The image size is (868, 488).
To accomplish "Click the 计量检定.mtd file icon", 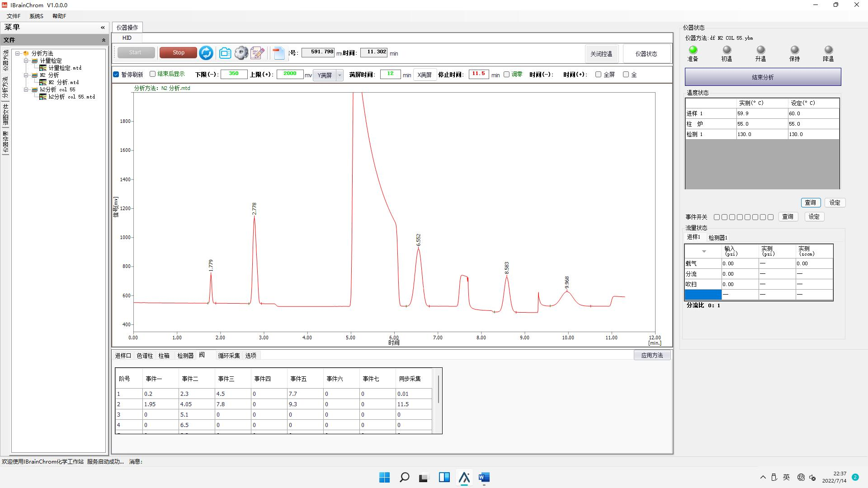I will [x=43, y=68].
